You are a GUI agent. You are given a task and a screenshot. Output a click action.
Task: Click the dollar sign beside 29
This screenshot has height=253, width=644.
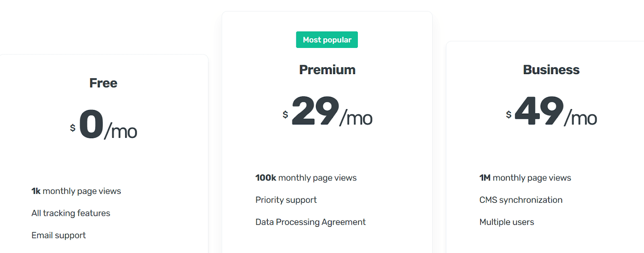click(285, 115)
